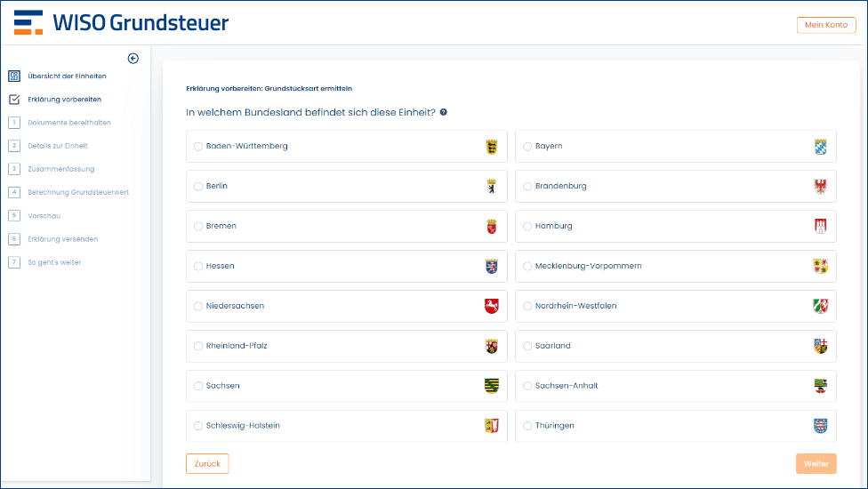Open Mein Konto
The image size is (868, 489).
click(826, 25)
